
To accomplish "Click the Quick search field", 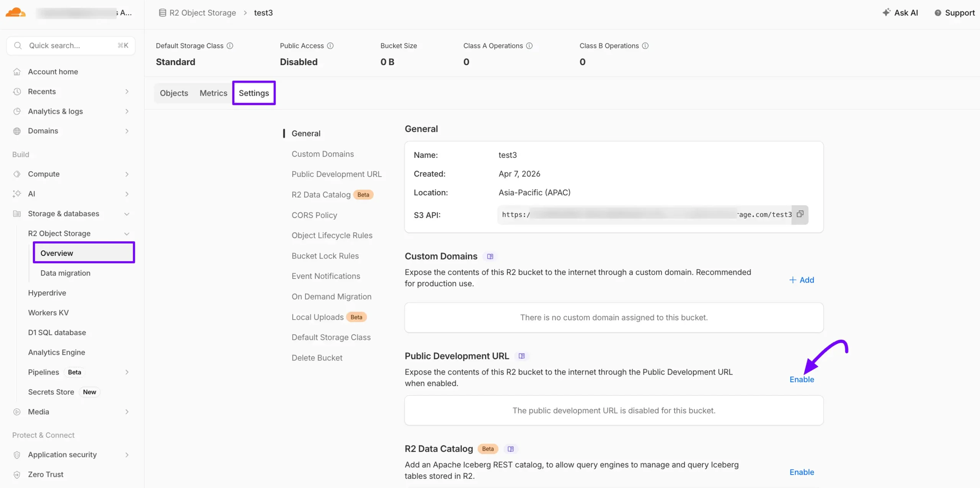I will (70, 45).
